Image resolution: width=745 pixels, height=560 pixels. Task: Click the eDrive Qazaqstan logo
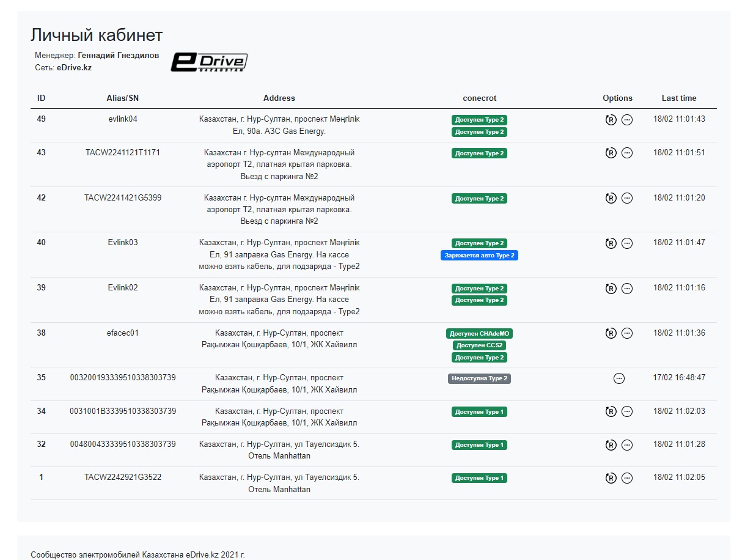tap(209, 62)
